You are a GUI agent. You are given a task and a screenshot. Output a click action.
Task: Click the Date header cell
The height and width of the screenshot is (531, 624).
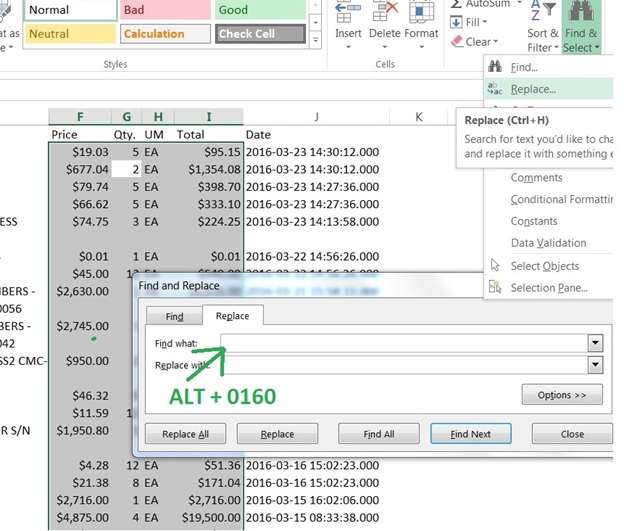[316, 135]
